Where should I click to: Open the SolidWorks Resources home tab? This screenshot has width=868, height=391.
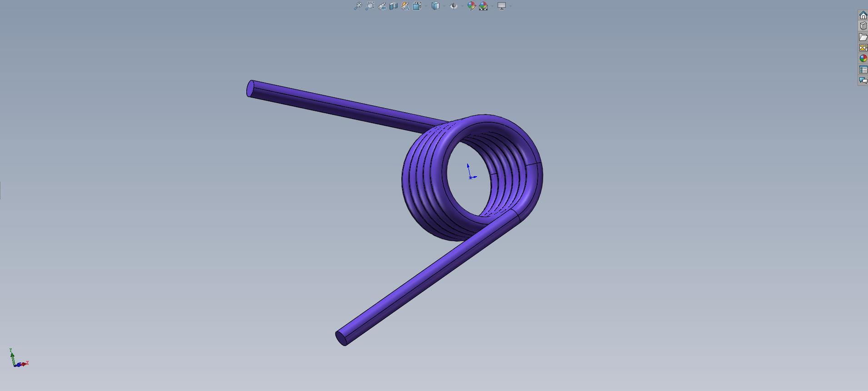[x=863, y=15]
